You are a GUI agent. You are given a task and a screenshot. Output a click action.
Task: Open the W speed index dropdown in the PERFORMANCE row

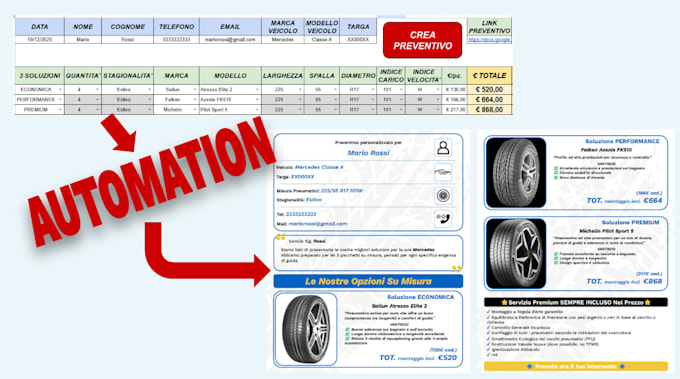click(438, 99)
